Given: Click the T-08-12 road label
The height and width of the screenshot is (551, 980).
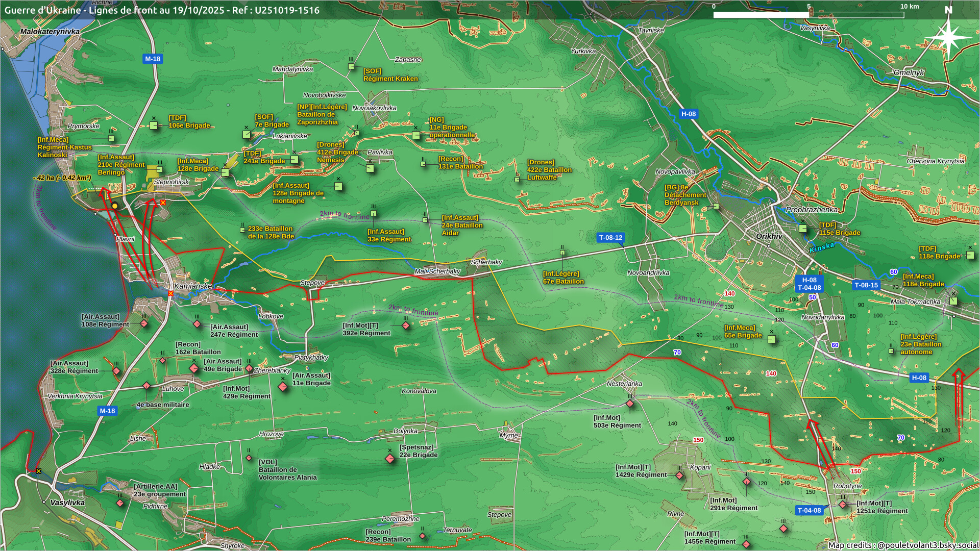Looking at the screenshot, I should click(610, 238).
